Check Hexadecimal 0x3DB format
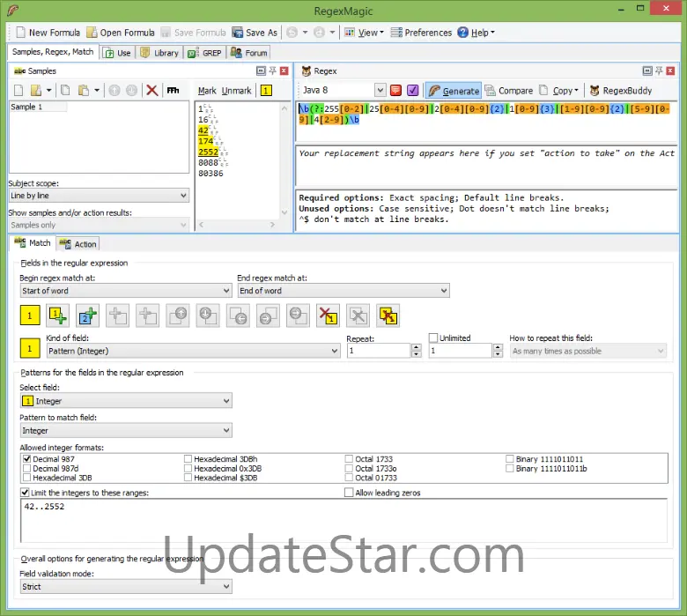 (188, 468)
